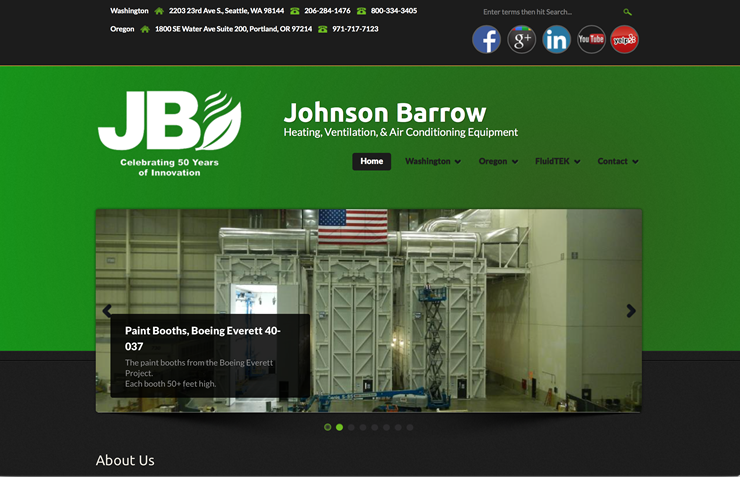Open the Facebook social icon
This screenshot has height=477, width=740.
(487, 40)
